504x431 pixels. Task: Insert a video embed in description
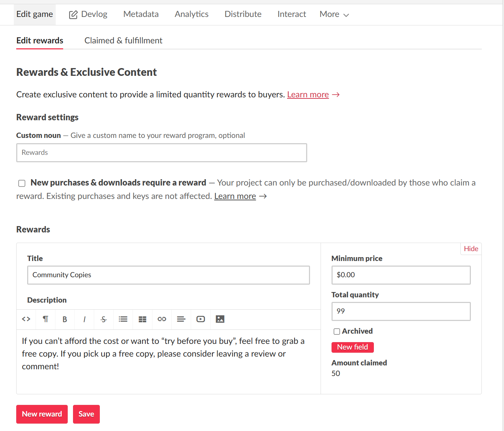201,319
